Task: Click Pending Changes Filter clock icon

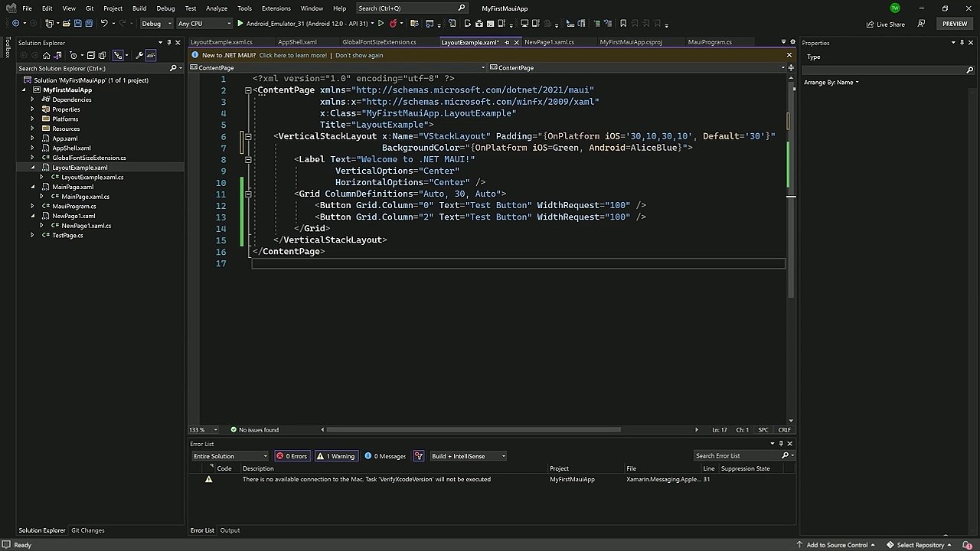Action: pos(73,55)
